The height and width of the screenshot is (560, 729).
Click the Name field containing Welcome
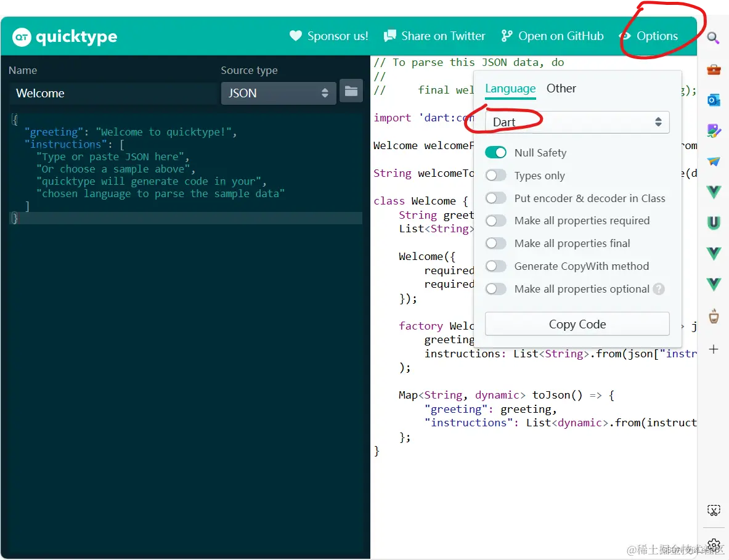point(113,93)
